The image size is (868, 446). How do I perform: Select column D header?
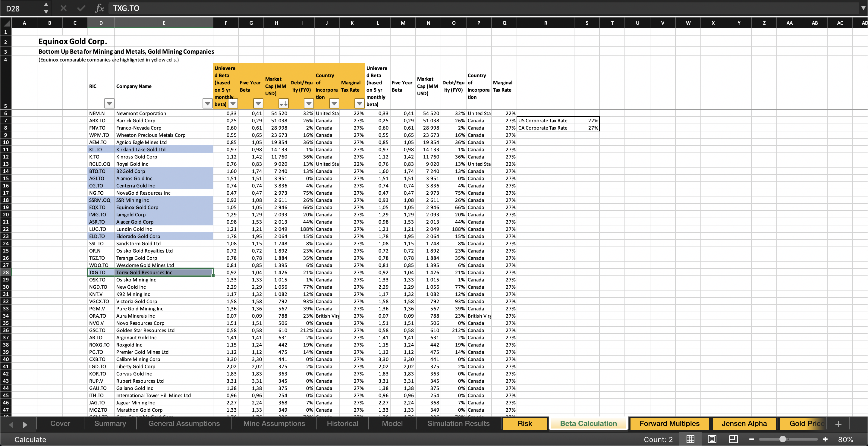[101, 23]
